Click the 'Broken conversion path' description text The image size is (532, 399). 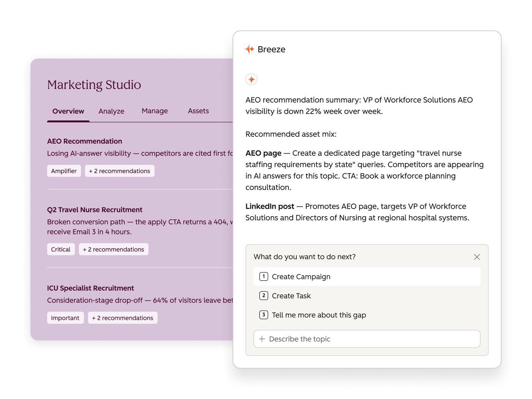140,227
